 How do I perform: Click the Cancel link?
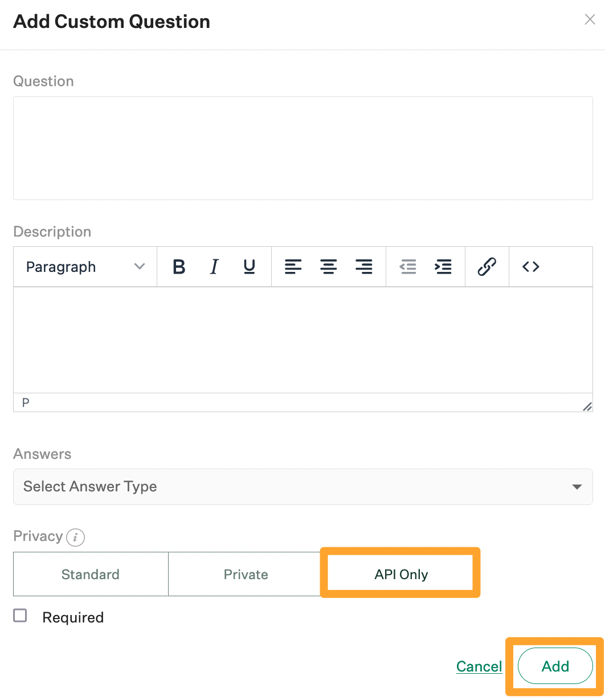pos(479,666)
